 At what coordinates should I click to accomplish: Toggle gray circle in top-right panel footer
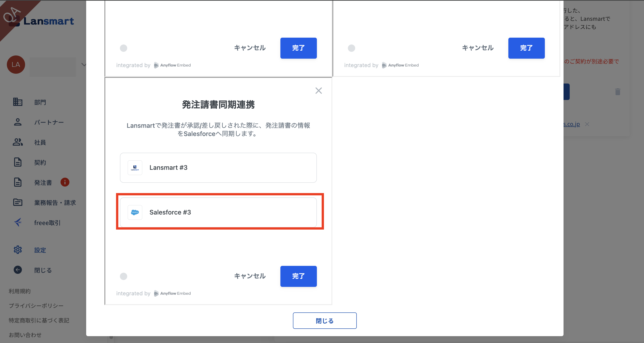(351, 48)
